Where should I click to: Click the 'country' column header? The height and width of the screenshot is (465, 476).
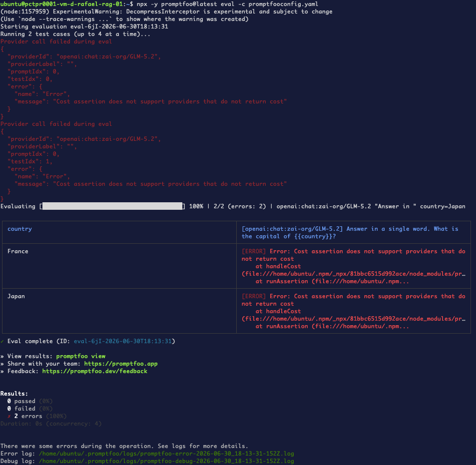coord(119,232)
